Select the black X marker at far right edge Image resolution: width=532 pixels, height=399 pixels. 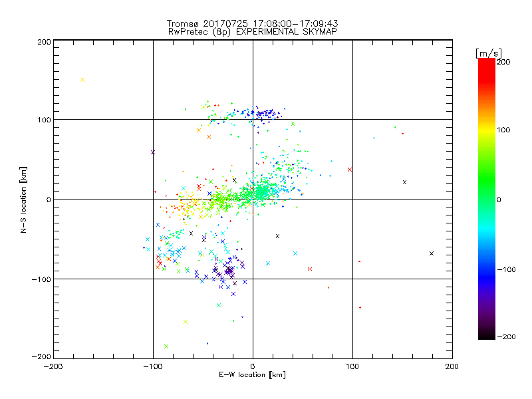point(432,253)
